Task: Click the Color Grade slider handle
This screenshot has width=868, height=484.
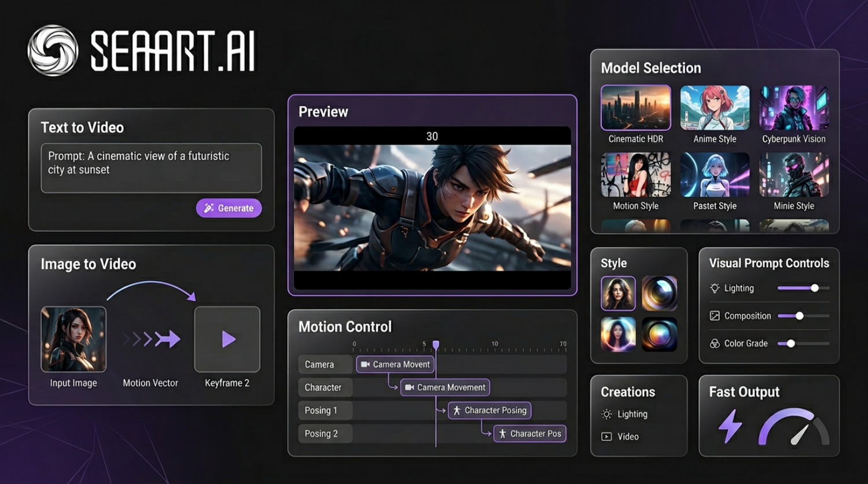Action: tap(790, 343)
